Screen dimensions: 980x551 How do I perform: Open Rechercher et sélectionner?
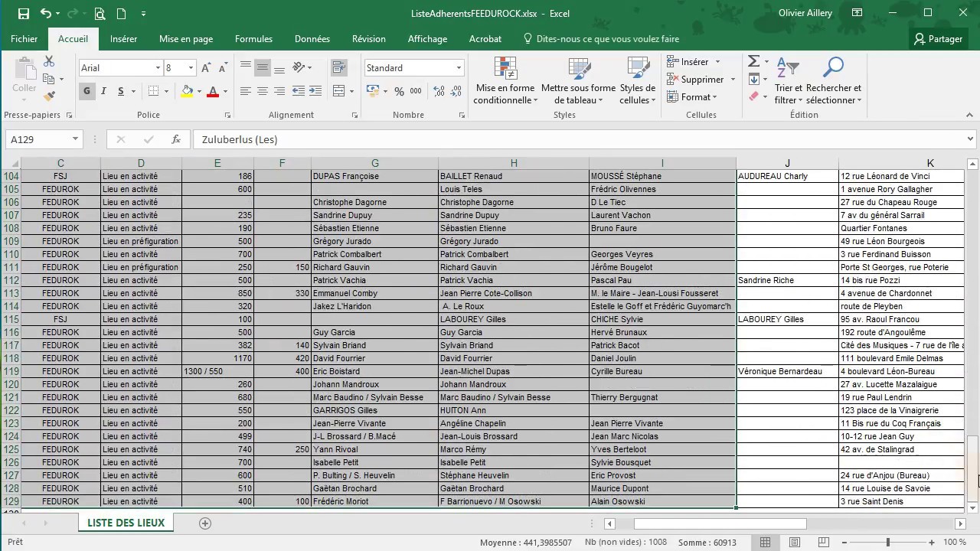834,80
